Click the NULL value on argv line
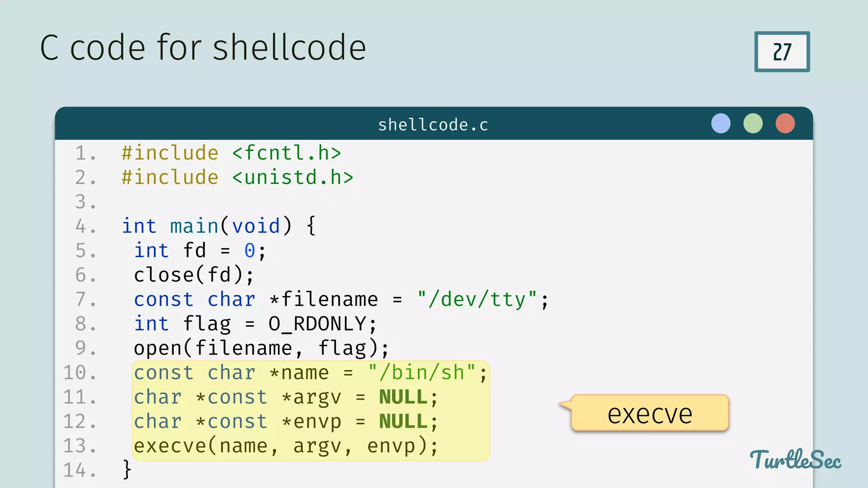Image resolution: width=868 pixels, height=488 pixels. tap(403, 397)
